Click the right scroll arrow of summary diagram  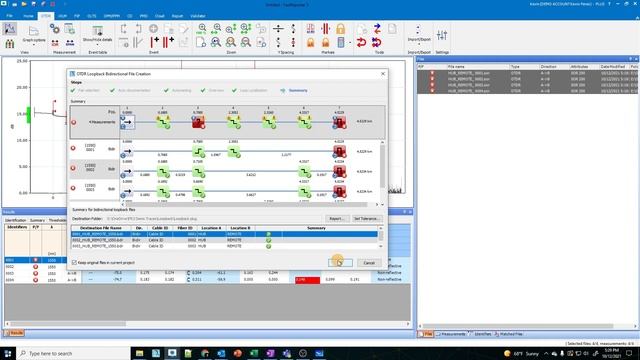[378, 204]
